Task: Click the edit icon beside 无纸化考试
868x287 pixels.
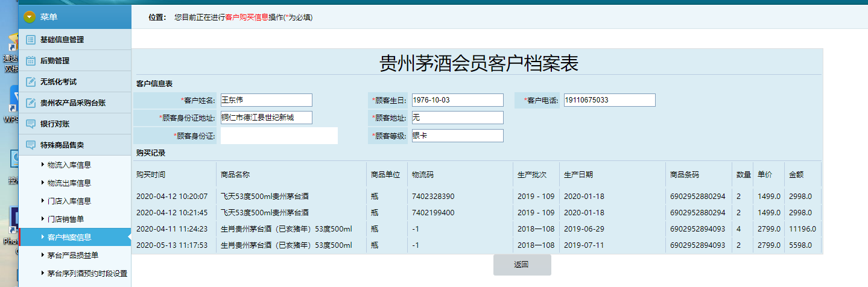Action: [31, 82]
